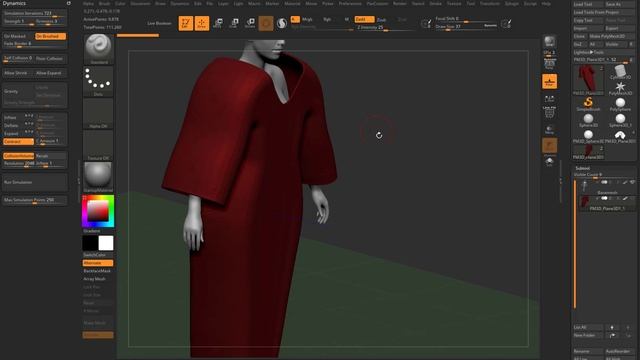Select the Scale transform icon in top shelf
The width and height of the screenshot is (640, 360).
[234, 23]
